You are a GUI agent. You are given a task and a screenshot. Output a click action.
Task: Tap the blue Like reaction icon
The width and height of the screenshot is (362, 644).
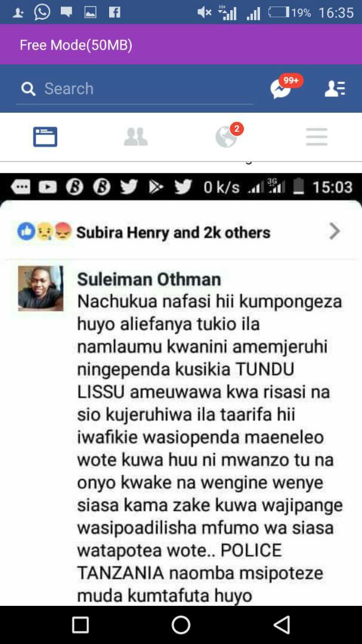(x=26, y=231)
